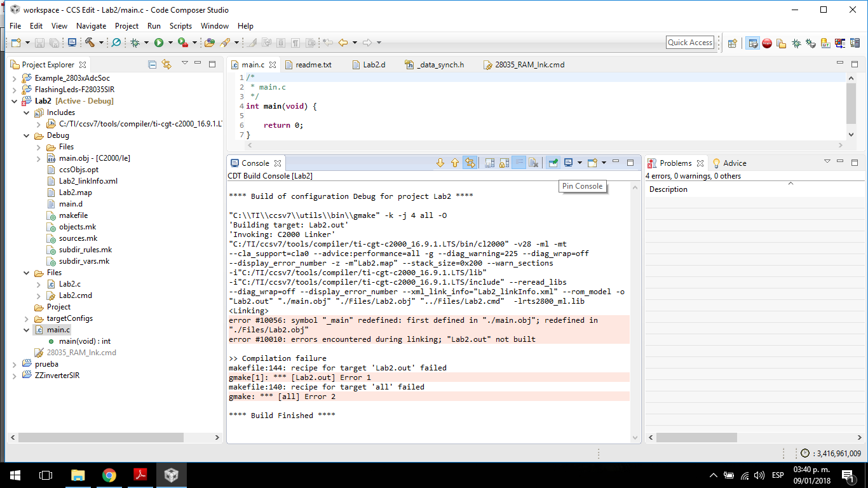
Task: Click Next Error down arrow in Console
Action: tap(440, 163)
